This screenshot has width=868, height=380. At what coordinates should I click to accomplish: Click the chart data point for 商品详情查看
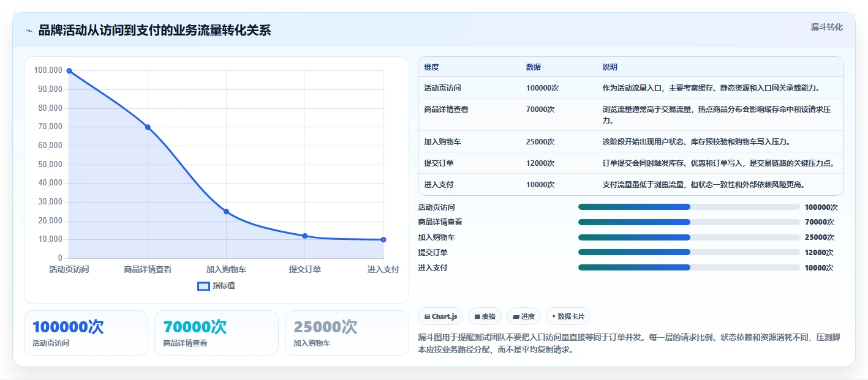pos(148,127)
